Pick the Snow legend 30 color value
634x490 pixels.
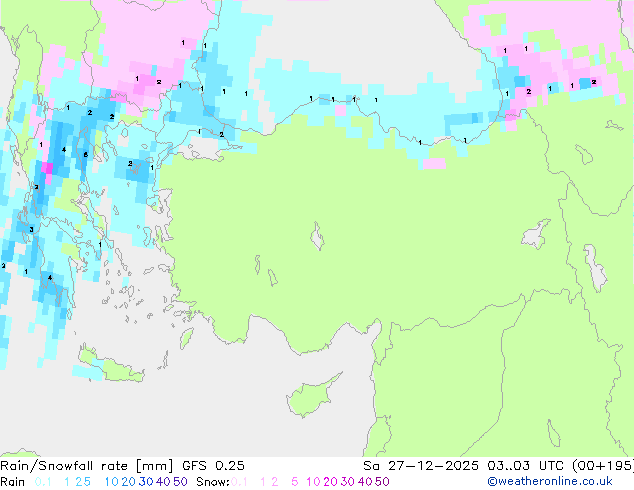[348, 482]
